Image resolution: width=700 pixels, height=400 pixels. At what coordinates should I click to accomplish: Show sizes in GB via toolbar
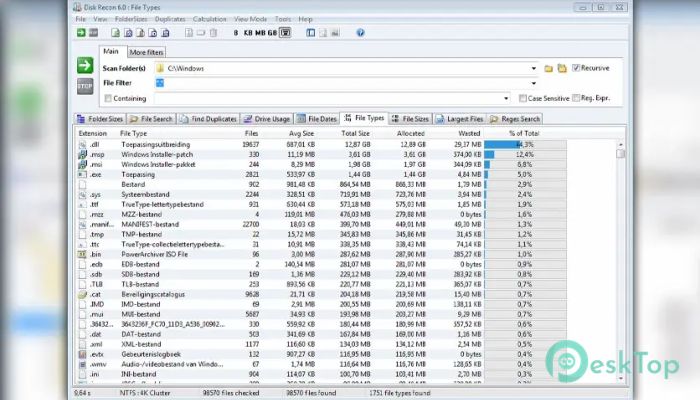click(x=272, y=33)
